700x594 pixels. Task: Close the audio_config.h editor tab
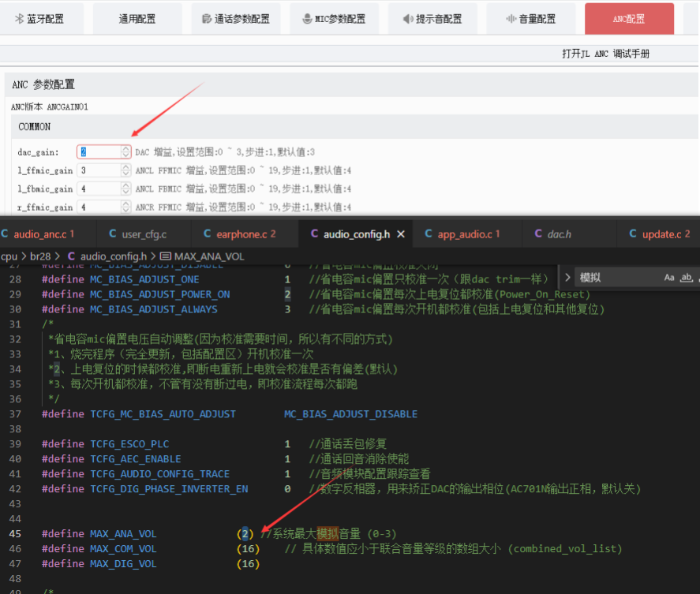[401, 233]
